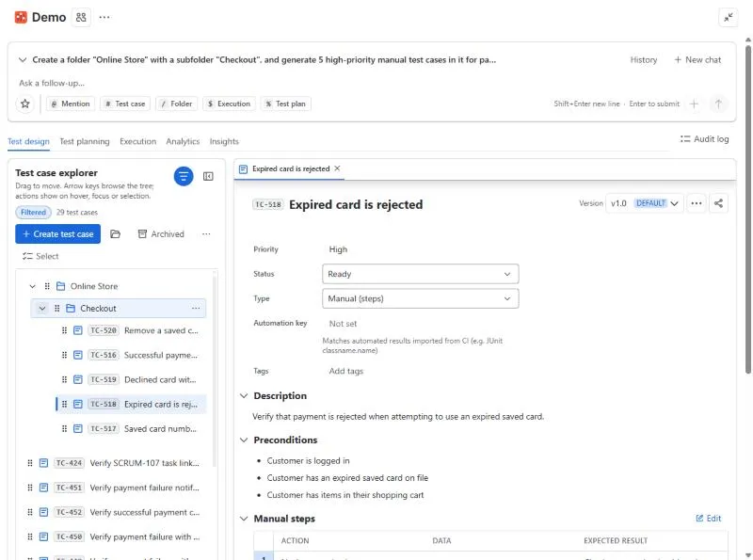Click Create test case button
This screenshot has height=560, width=753.
click(58, 234)
